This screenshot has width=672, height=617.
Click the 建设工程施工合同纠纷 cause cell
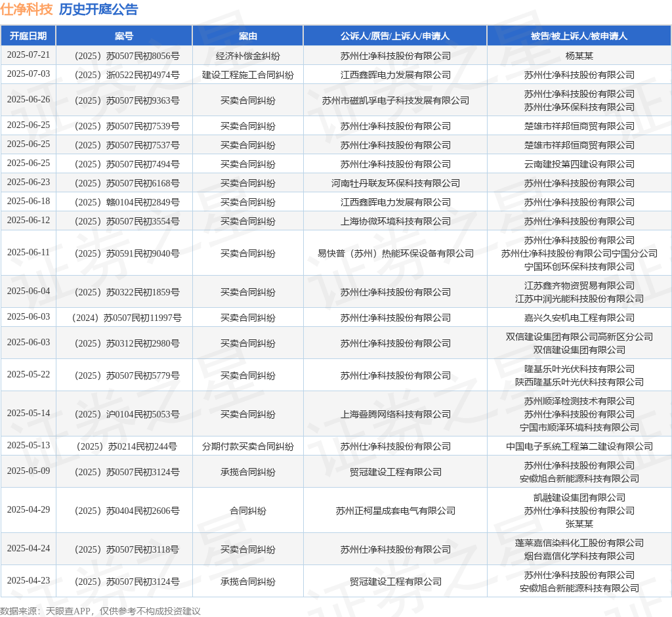click(x=247, y=75)
